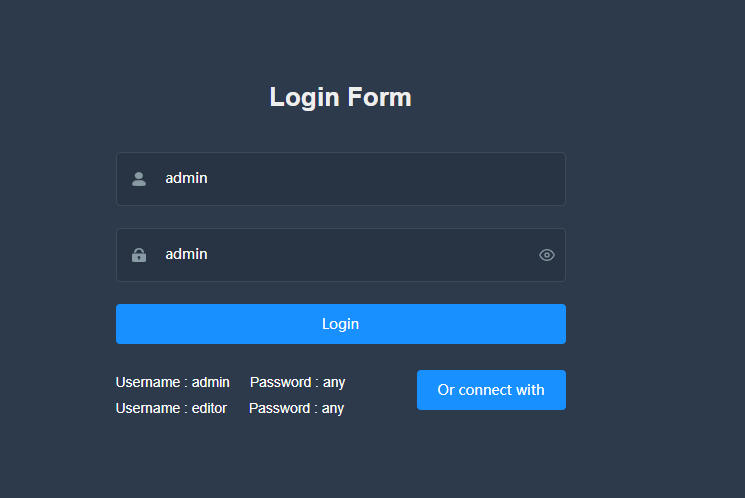
Task: Click the "Username : admin" hint text
Action: pos(172,382)
